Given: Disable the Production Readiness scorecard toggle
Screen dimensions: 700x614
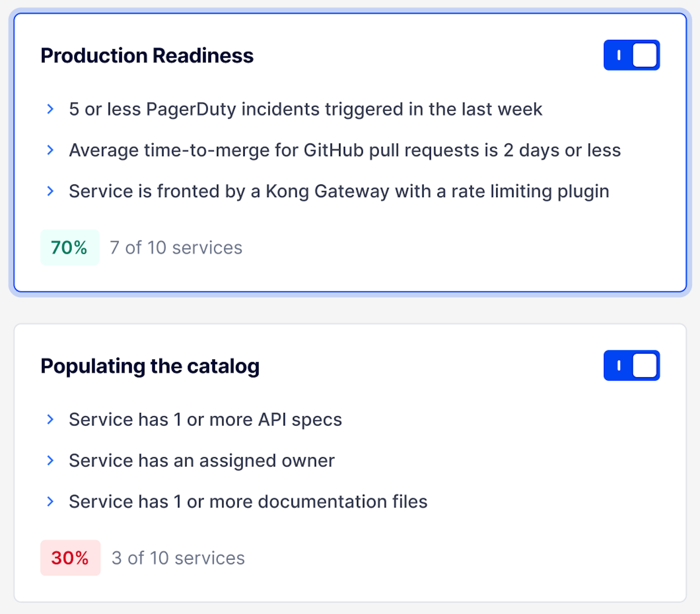Looking at the screenshot, I should tap(631, 55).
